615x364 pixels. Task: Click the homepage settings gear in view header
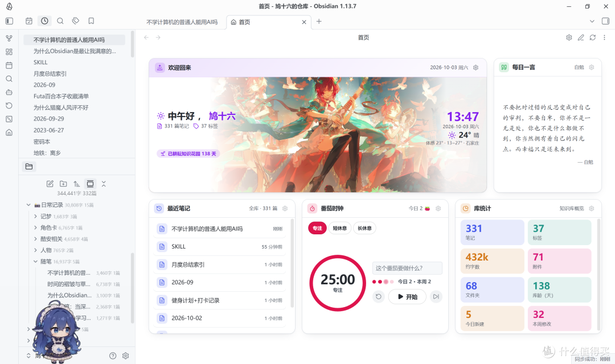pos(569,38)
